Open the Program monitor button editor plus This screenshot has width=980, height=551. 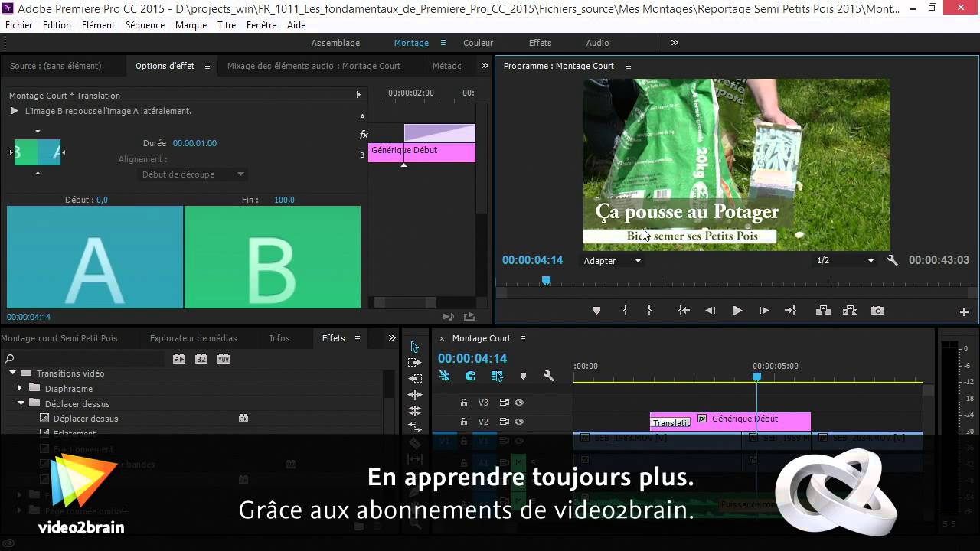[964, 311]
